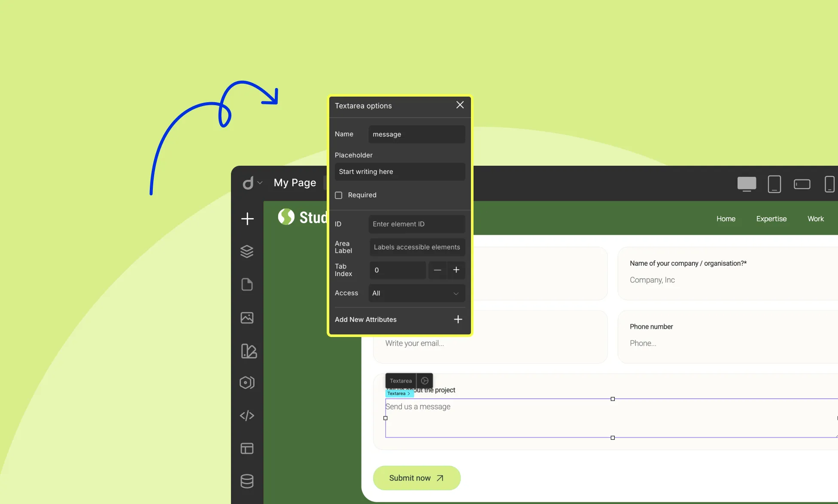Image resolution: width=838 pixels, height=504 pixels.
Task: Switch to mobile portrait viewport
Action: 829,184
